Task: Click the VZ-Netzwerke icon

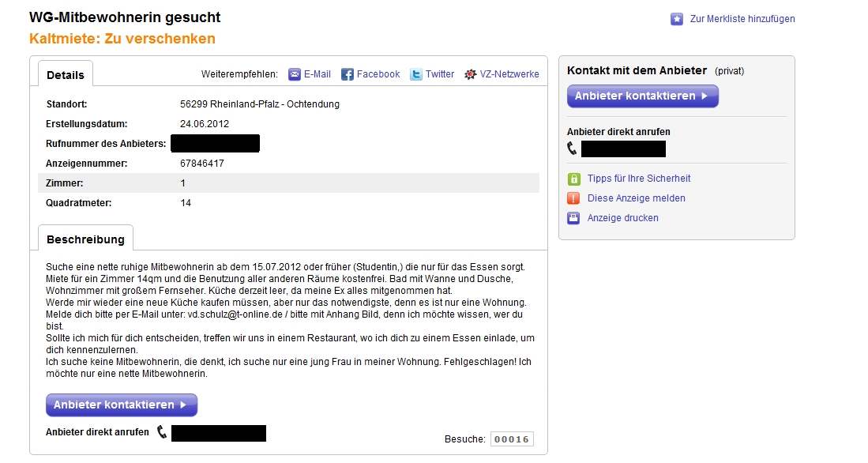Action: click(471, 74)
